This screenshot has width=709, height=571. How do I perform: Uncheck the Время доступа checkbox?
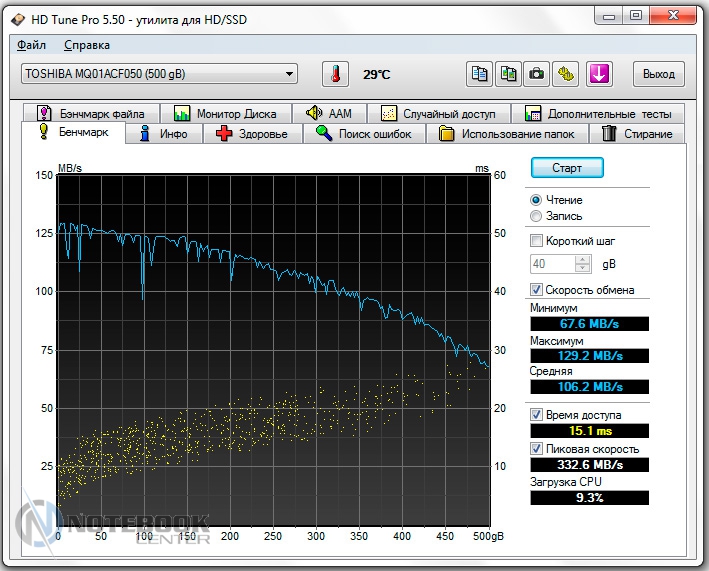(x=537, y=414)
